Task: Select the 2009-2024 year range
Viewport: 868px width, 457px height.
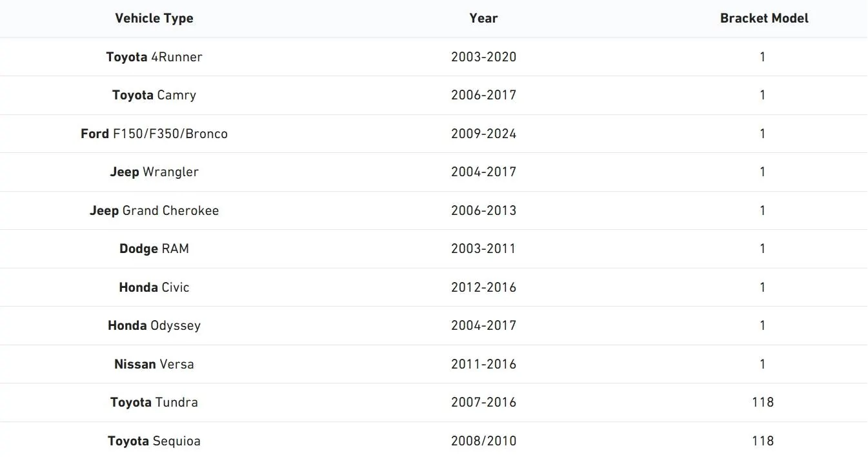Action: (x=483, y=134)
